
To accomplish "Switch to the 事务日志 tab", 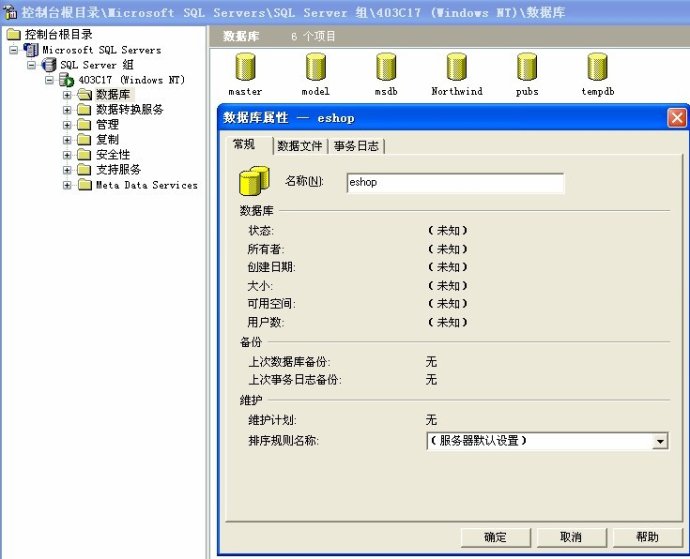I will tap(356, 146).
